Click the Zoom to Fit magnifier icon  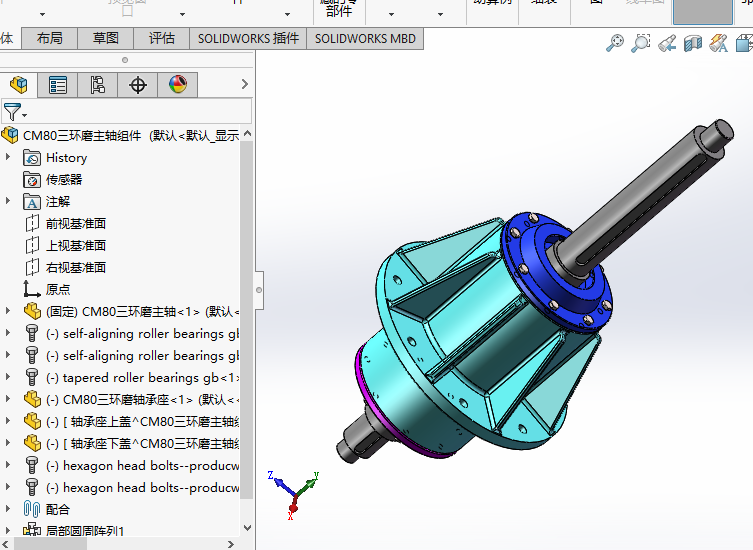(x=615, y=43)
